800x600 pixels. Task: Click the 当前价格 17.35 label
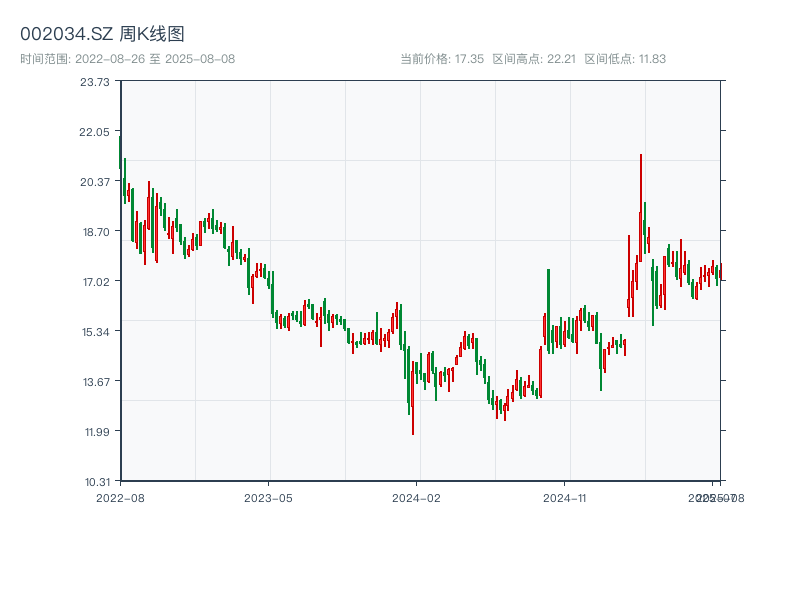coord(442,59)
